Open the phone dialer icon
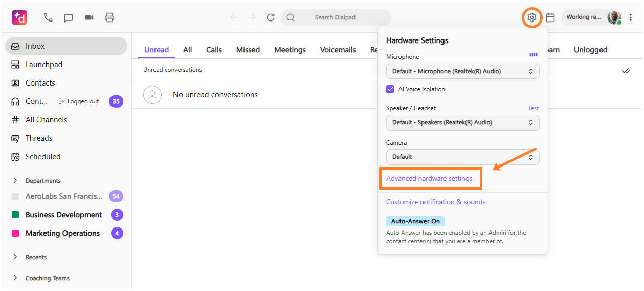The image size is (644, 291). point(48,17)
